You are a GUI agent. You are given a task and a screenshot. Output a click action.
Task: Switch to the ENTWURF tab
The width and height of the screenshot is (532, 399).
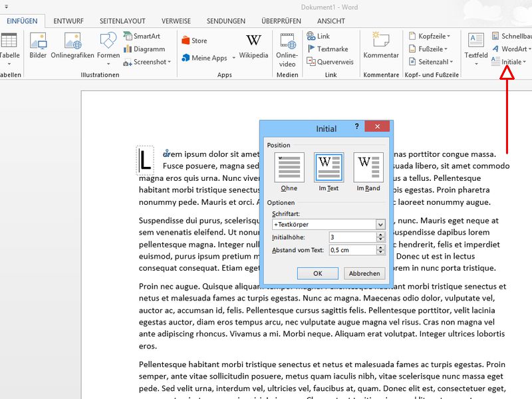coord(68,21)
